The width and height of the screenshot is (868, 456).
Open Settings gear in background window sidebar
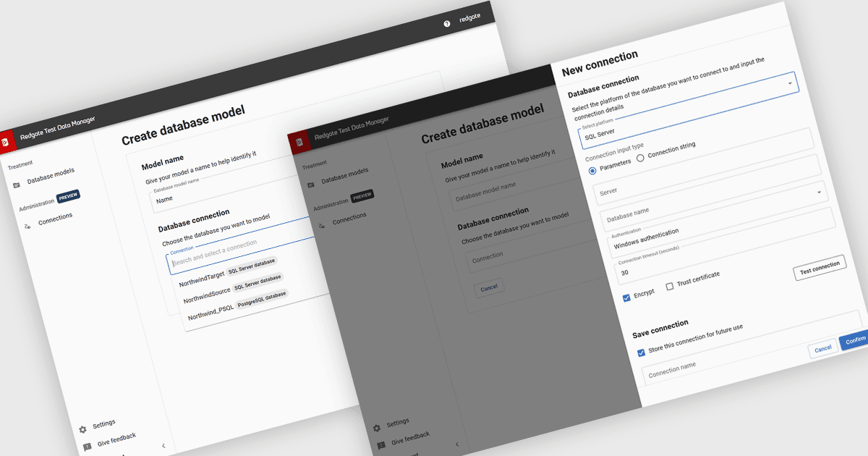tap(82, 429)
